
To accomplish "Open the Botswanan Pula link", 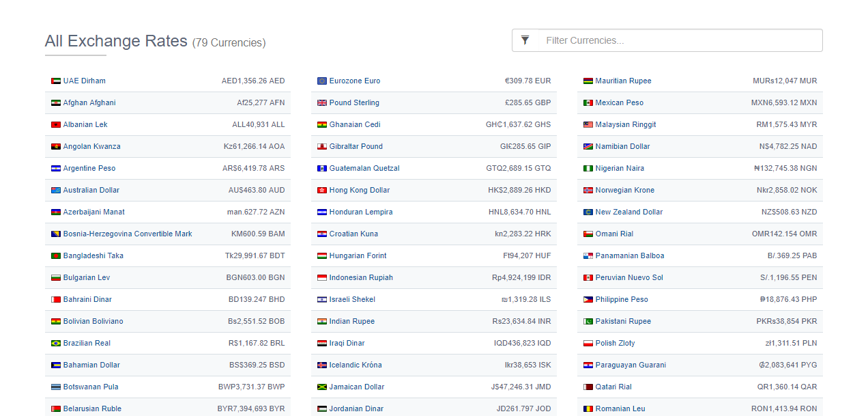I will [91, 387].
